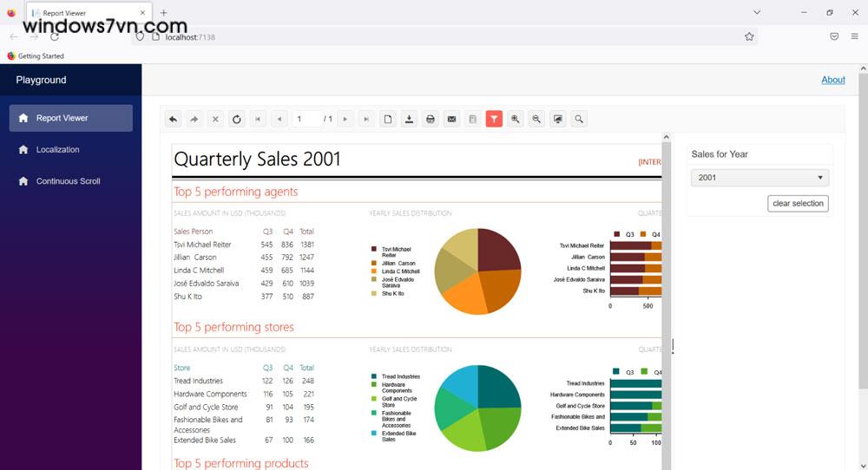Zoom out of the report

(x=536, y=119)
